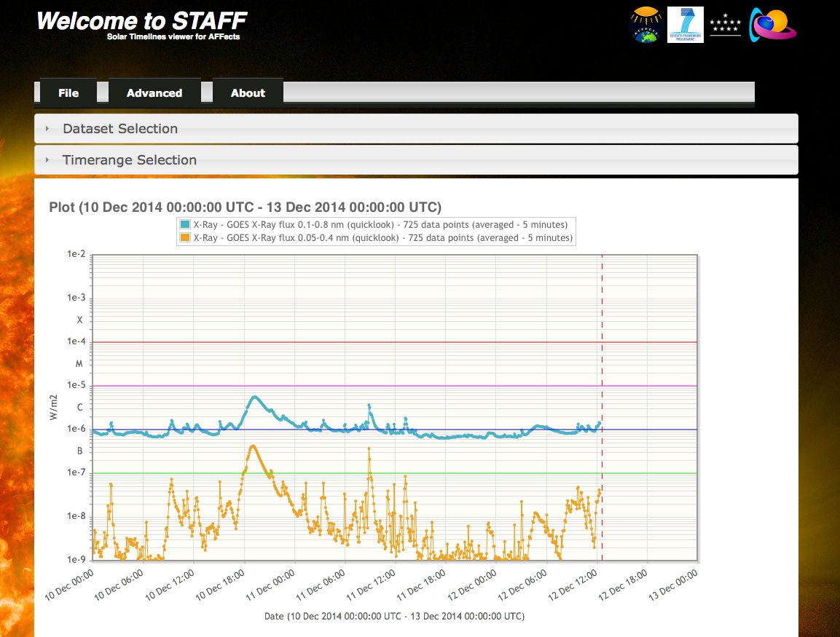This screenshot has height=637, width=840.
Task: Click the Welcome to STAFF title
Action: point(142,20)
